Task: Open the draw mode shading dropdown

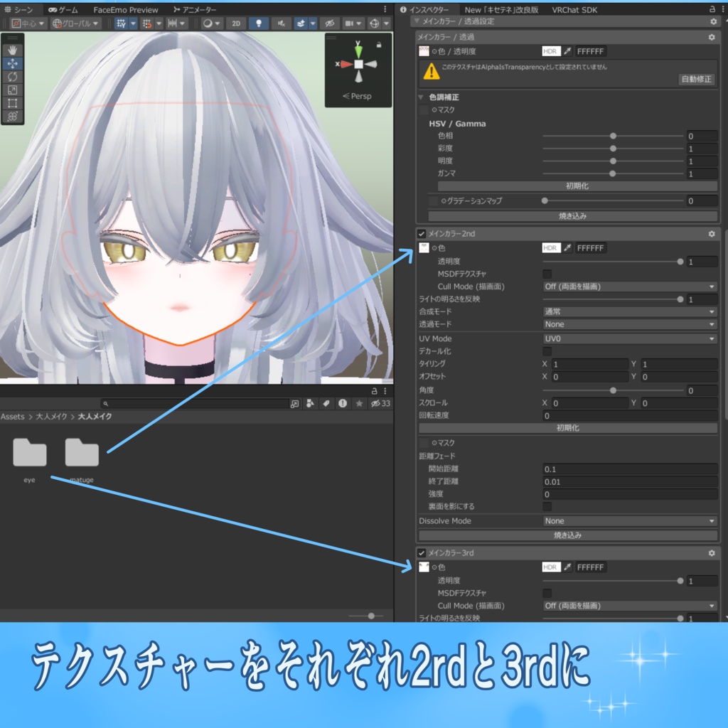Action: [x=211, y=23]
